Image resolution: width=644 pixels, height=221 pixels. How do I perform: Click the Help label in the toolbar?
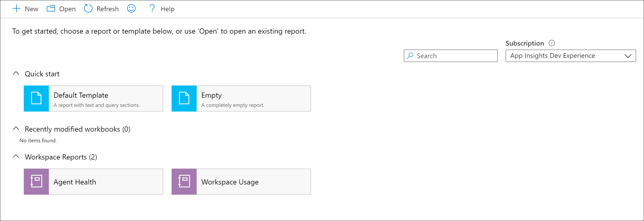pyautogui.click(x=167, y=9)
